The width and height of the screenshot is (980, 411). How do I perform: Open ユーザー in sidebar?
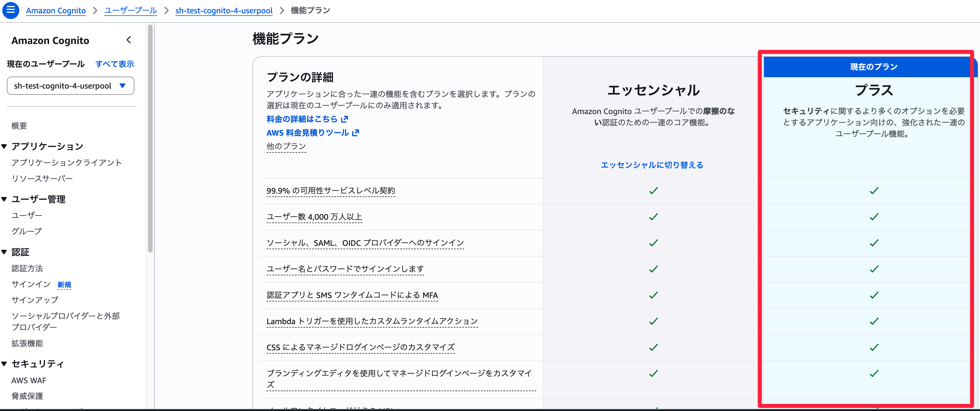click(x=27, y=215)
